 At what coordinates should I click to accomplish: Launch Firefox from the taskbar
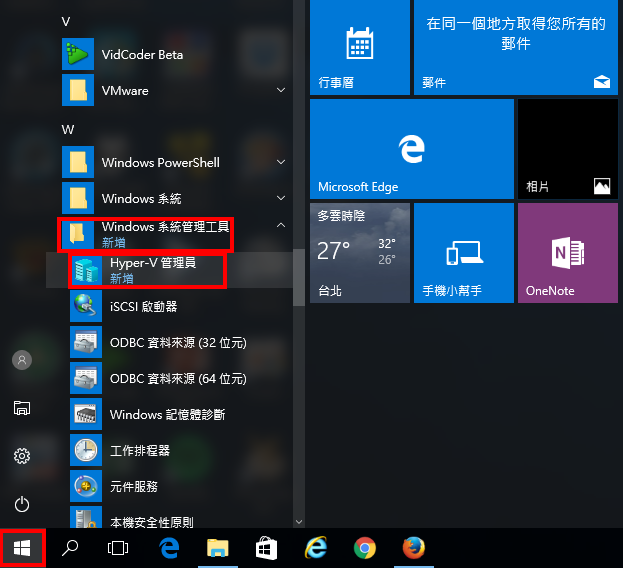click(x=414, y=548)
